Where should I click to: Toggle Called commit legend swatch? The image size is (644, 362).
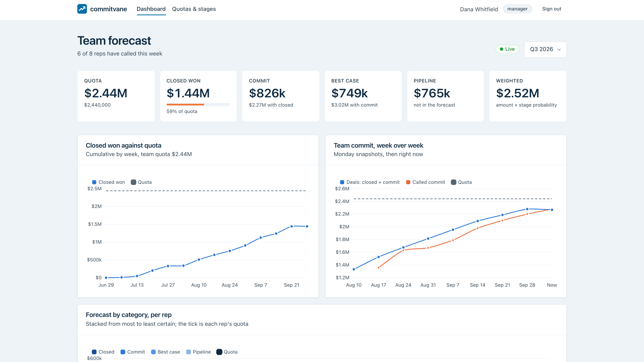pos(408,182)
